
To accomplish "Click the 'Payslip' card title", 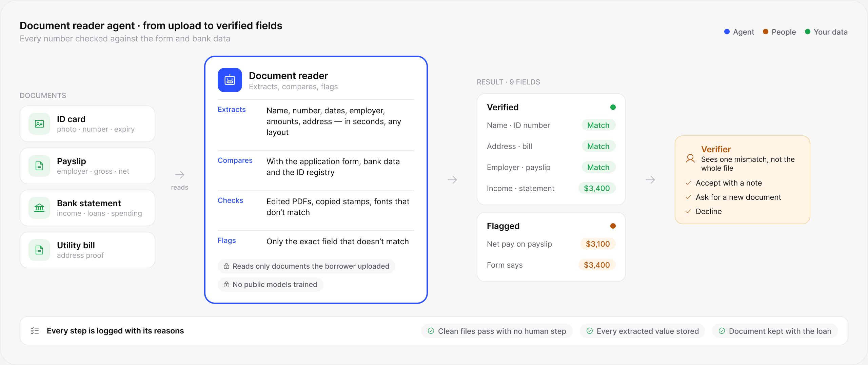I will [x=72, y=161].
